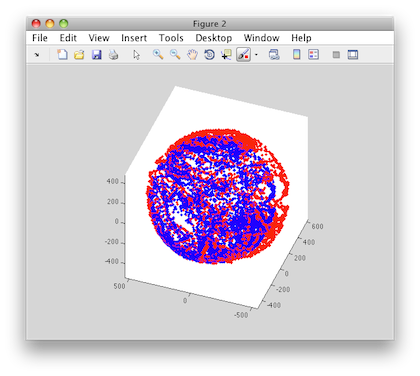The width and height of the screenshot is (420, 376).
Task: Select the Data Cursor tool
Action: (226, 55)
